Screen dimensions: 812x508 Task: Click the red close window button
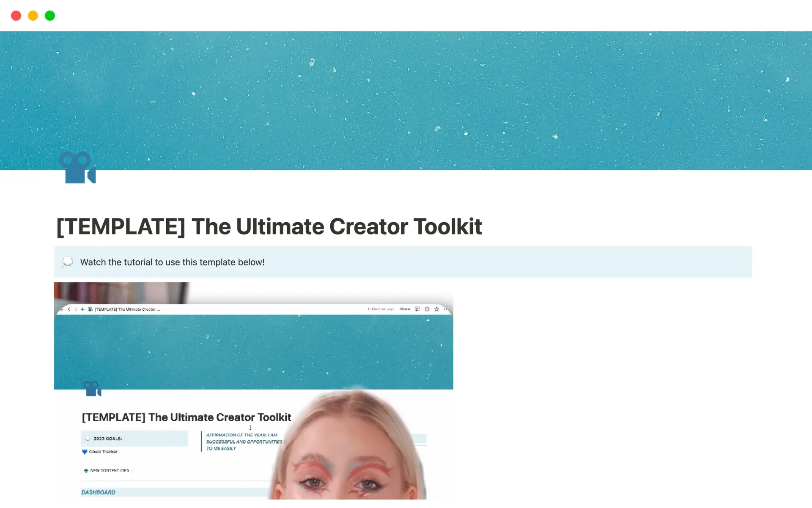pos(16,16)
